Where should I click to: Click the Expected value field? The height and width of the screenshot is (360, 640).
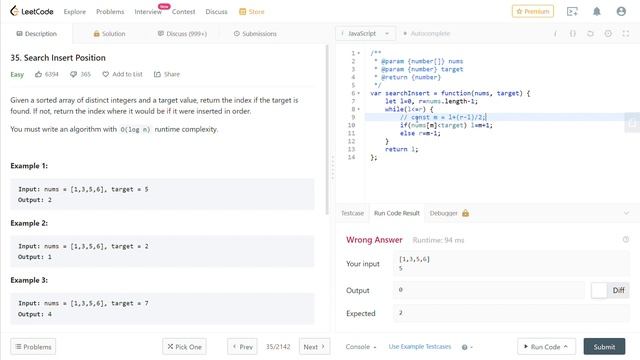click(x=511, y=313)
